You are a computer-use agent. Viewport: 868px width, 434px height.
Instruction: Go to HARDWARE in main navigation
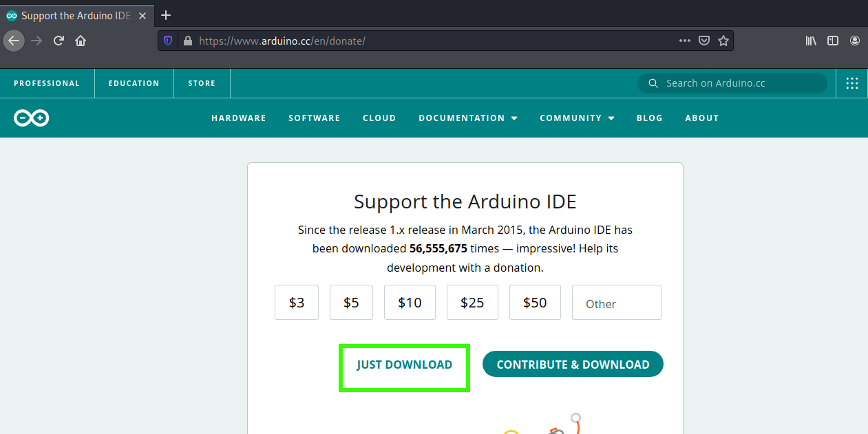tap(239, 118)
